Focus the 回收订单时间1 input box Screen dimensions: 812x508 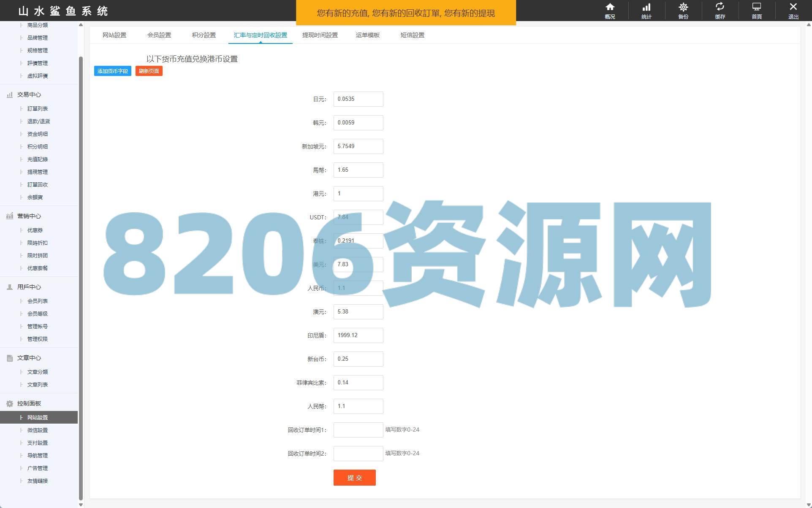pos(358,430)
